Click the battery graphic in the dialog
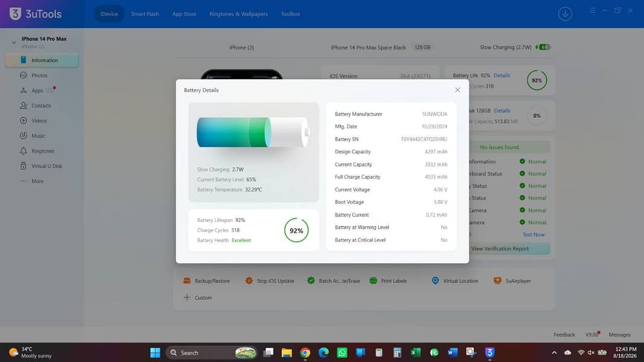Image resolution: width=644 pixels, height=362 pixels. 253,132
